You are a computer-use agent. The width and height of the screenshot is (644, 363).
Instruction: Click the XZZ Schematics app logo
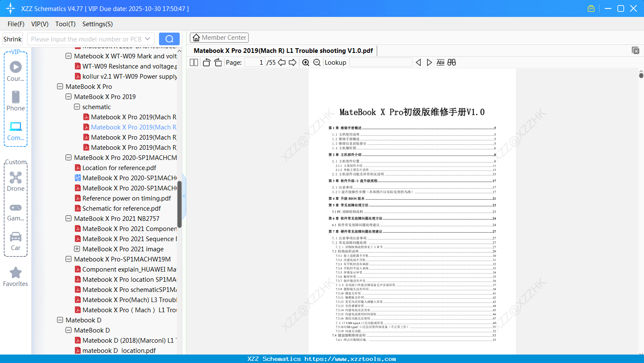11,8
